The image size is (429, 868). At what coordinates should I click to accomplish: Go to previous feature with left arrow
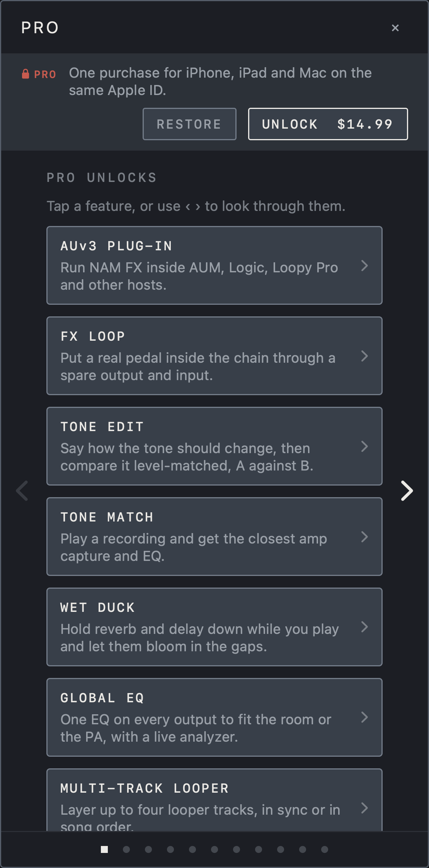tap(22, 491)
